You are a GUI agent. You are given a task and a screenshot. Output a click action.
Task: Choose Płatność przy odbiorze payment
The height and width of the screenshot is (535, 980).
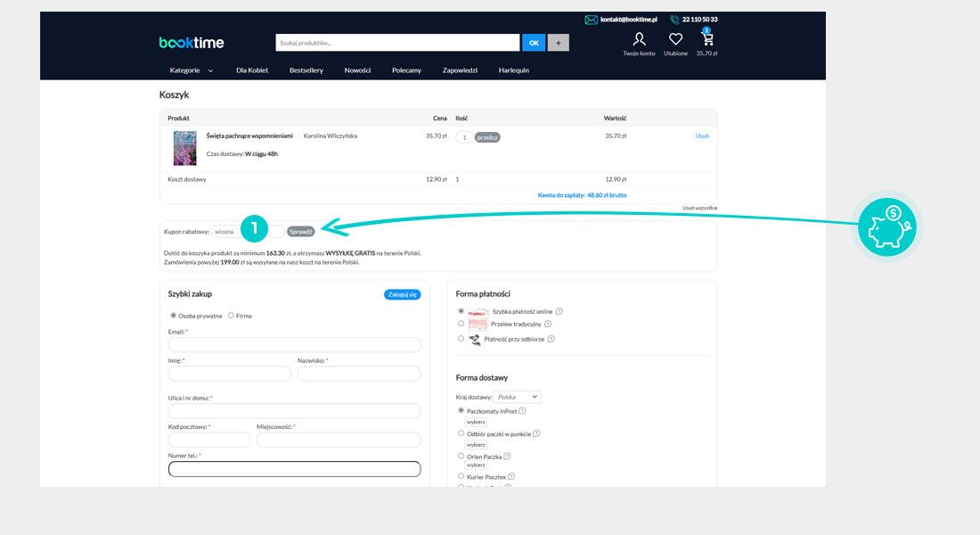(x=461, y=339)
